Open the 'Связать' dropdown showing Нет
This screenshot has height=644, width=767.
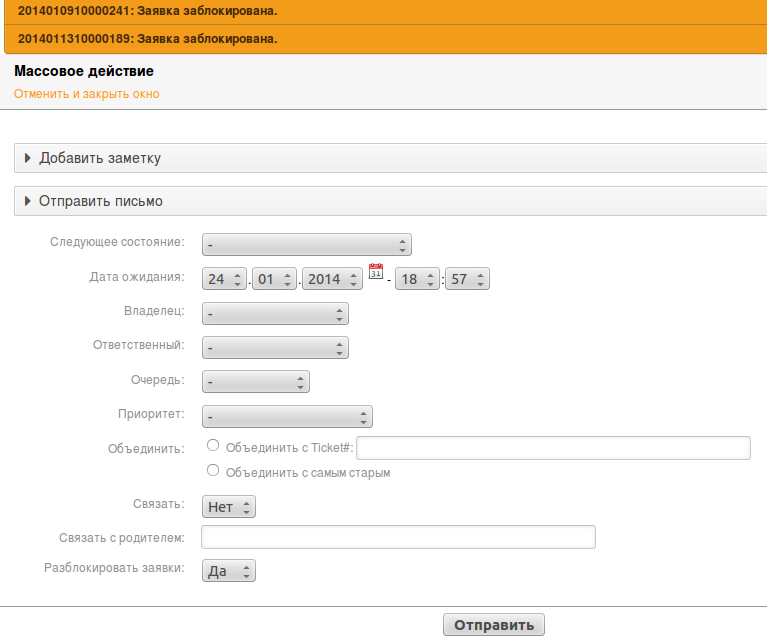tap(228, 507)
